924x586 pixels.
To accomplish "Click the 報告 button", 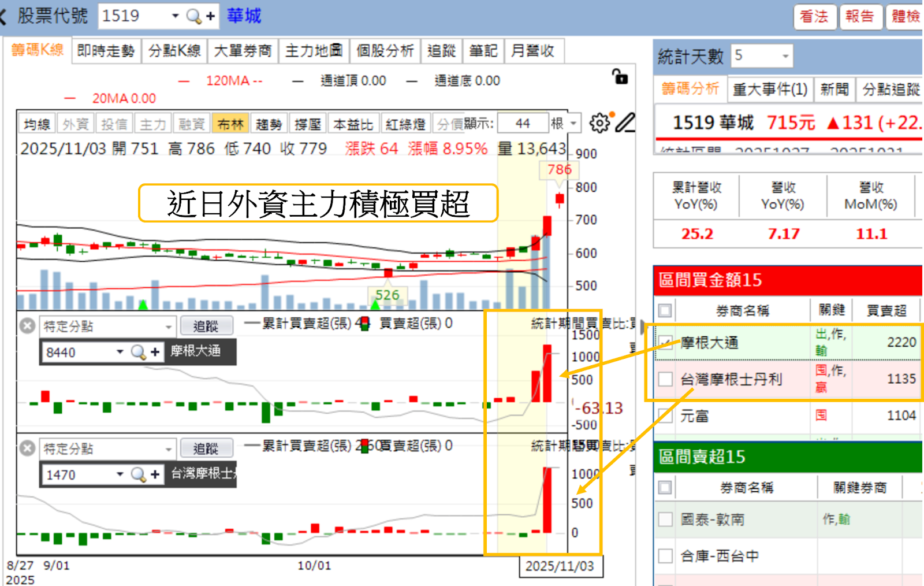I will coord(860,17).
